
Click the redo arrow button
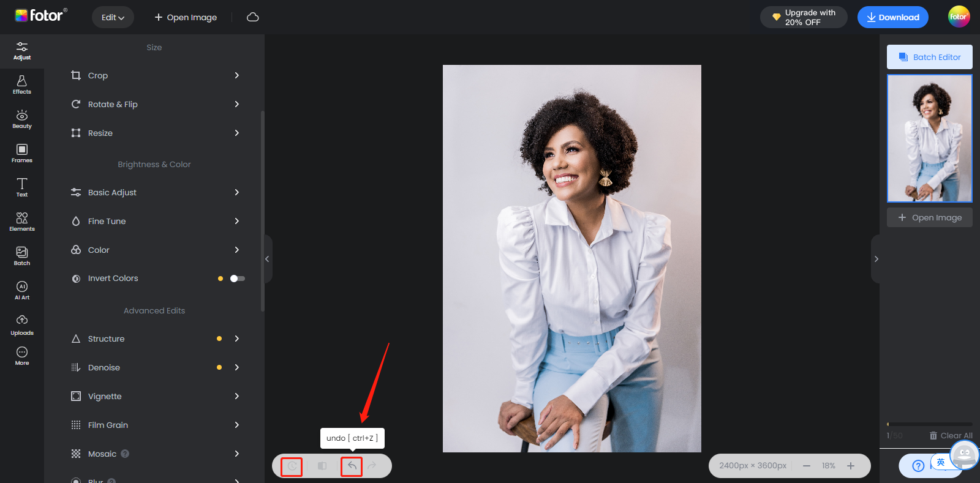tap(372, 466)
